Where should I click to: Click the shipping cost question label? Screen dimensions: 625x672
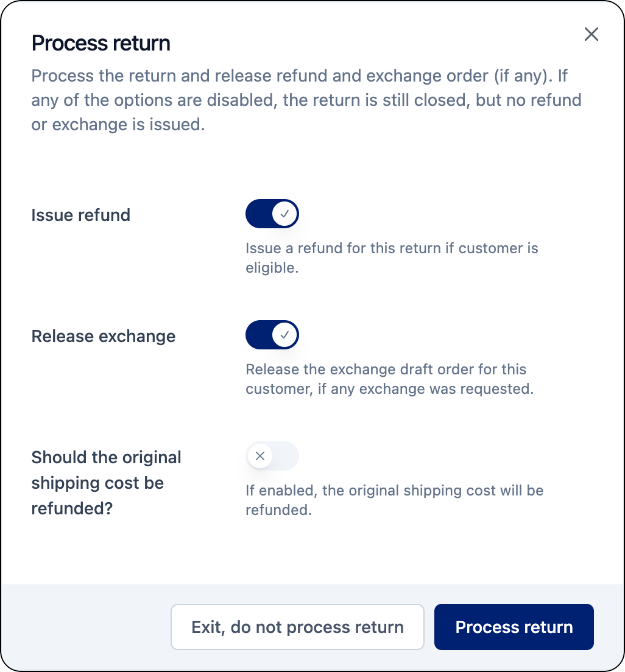click(106, 483)
